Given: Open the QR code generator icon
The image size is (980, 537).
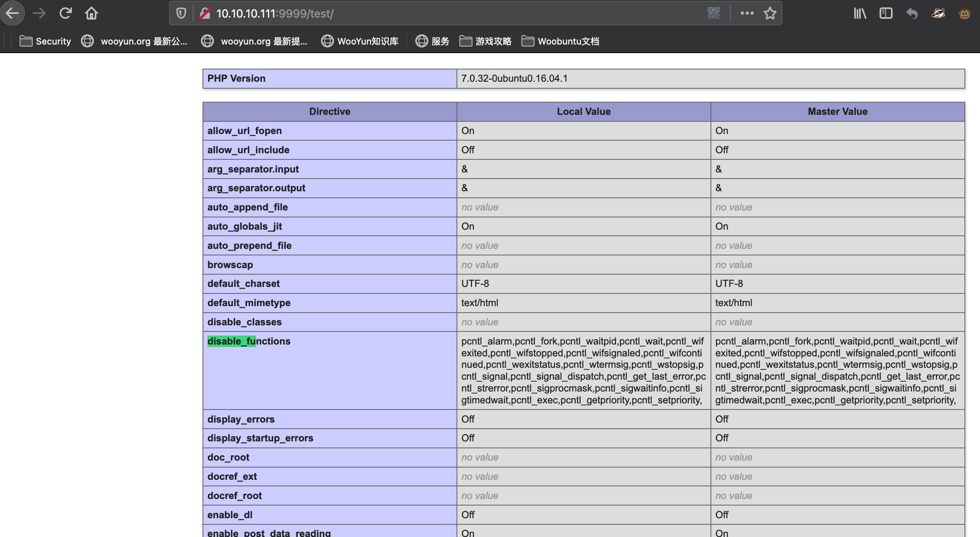Looking at the screenshot, I should [713, 13].
